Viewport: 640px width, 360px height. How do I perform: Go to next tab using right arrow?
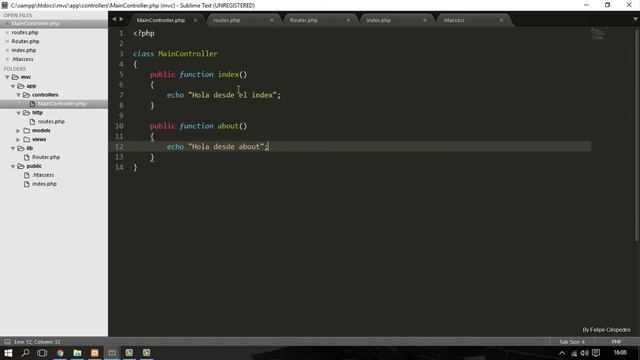[x=121, y=19]
